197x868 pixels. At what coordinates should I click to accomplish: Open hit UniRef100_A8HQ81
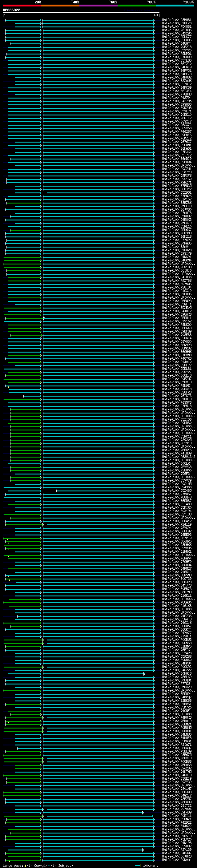tap(177, 20)
